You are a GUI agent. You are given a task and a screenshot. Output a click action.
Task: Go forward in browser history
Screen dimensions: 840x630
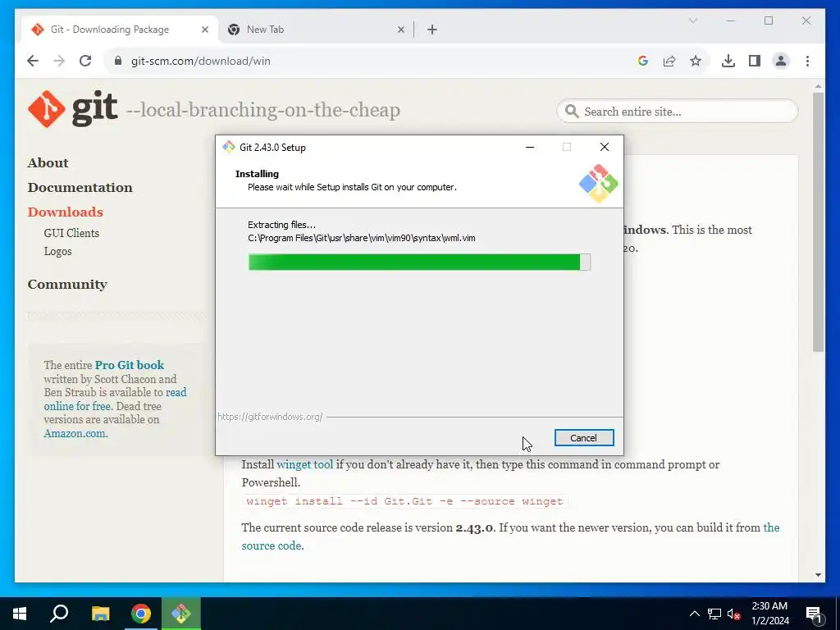point(59,61)
